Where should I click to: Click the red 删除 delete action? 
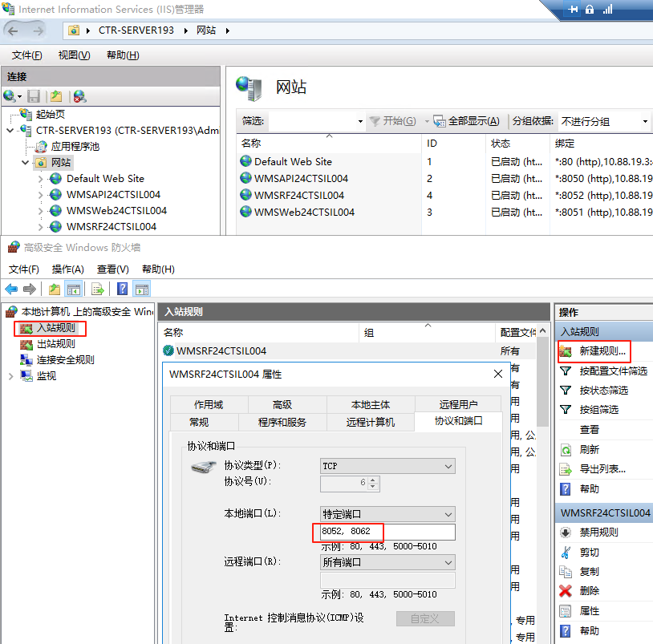tap(589, 591)
